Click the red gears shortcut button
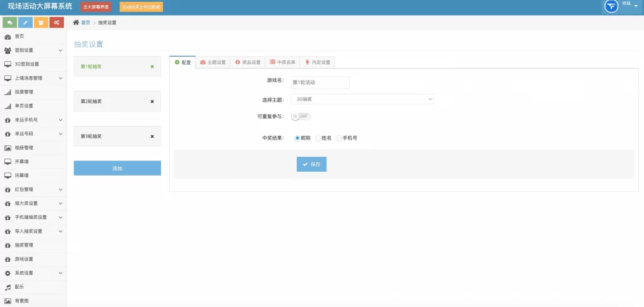 point(57,23)
